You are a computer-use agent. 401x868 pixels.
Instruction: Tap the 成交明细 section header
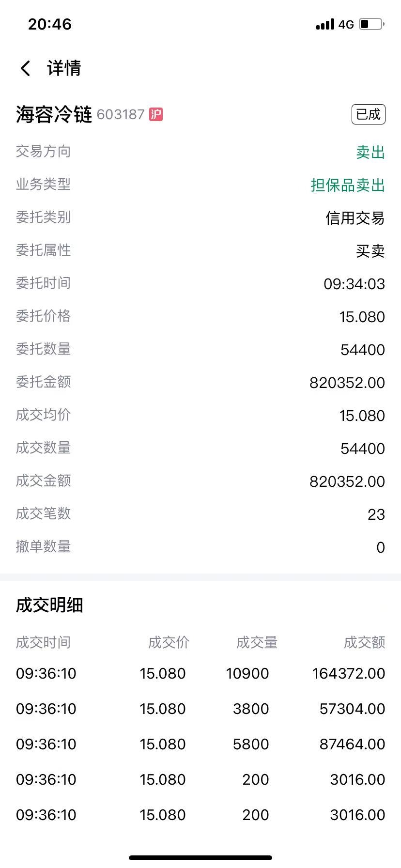(x=49, y=605)
